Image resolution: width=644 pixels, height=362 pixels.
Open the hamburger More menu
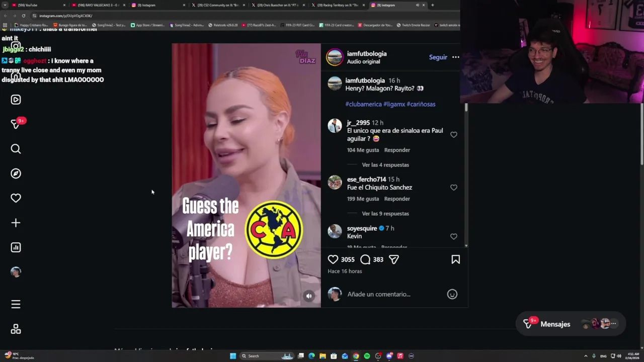coord(16,304)
